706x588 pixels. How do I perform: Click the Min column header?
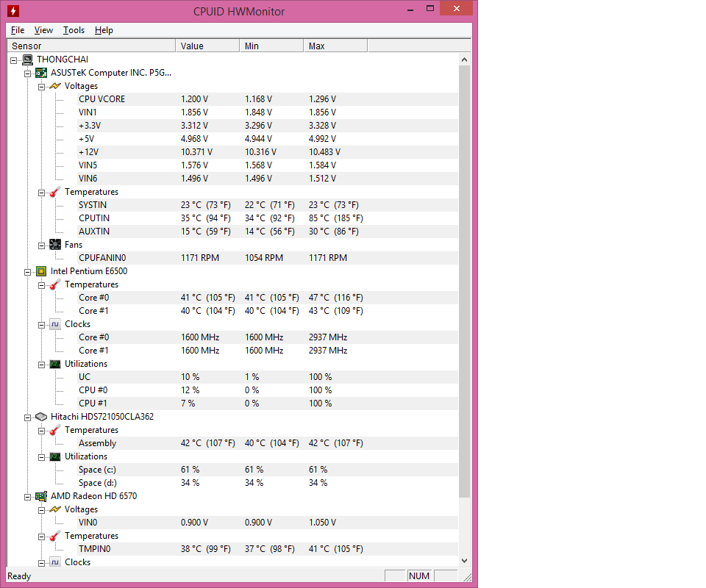coord(271,46)
